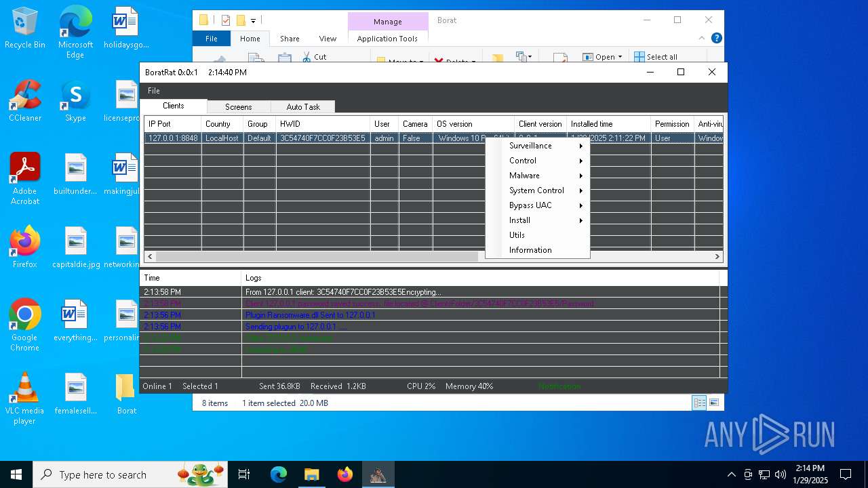Viewport: 868px width, 488px height.
Task: Sort clients by Camera column
Action: click(x=415, y=124)
